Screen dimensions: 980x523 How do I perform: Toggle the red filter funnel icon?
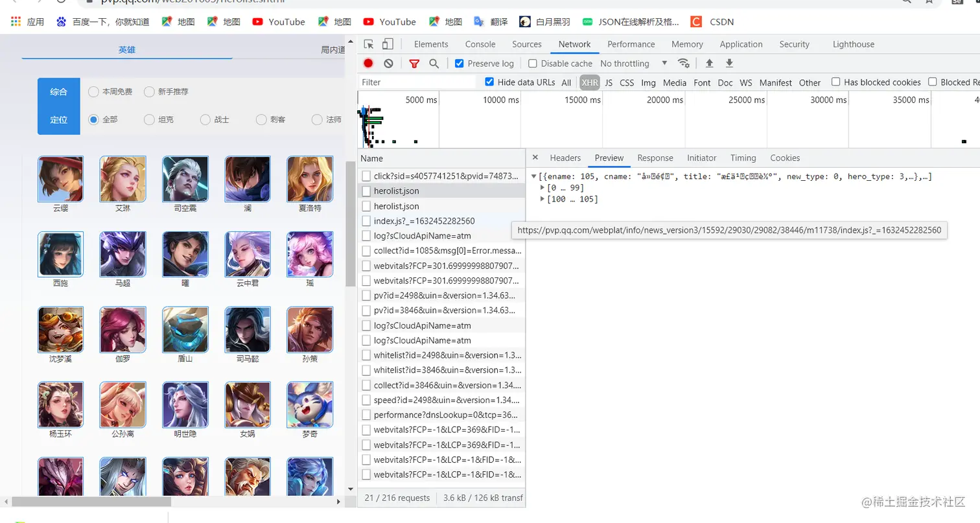tap(414, 63)
